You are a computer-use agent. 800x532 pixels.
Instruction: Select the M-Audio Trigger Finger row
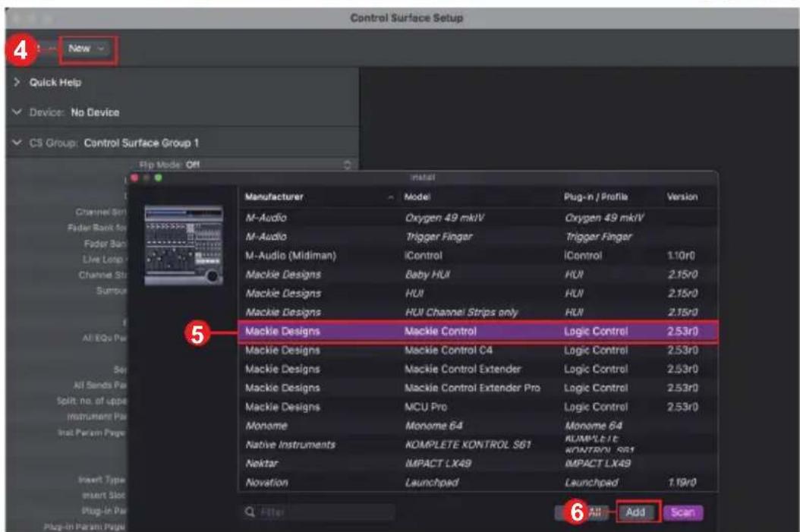click(477, 237)
